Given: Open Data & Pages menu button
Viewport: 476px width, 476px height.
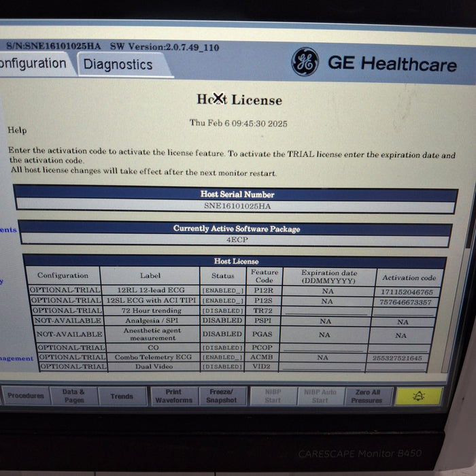Looking at the screenshot, I should (x=73, y=396).
